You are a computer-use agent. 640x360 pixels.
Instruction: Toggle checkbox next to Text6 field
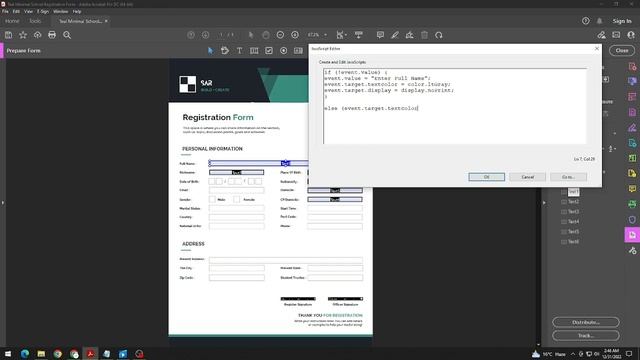(564, 242)
